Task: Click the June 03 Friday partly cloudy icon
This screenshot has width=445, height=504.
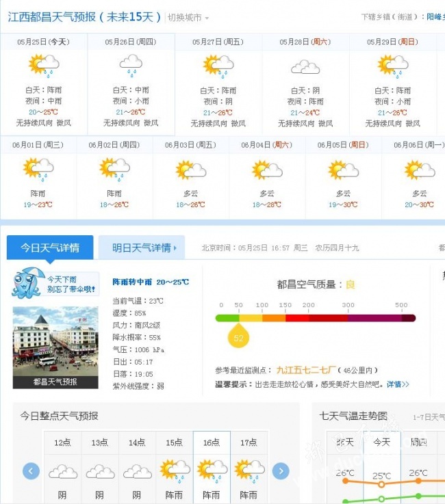Action: click(191, 170)
